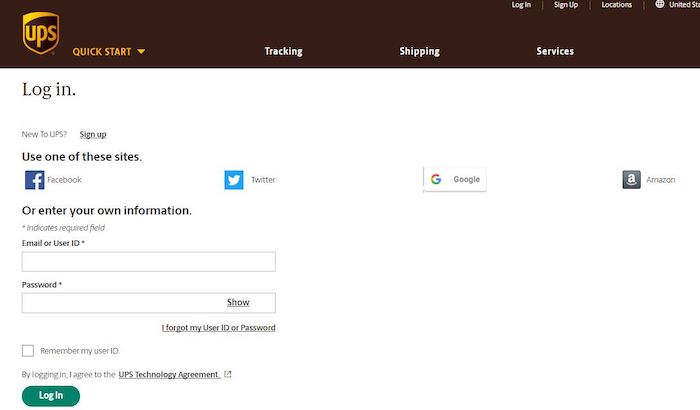This screenshot has width=700, height=410.
Task: Click the Google sign-in button
Action: pos(454,180)
